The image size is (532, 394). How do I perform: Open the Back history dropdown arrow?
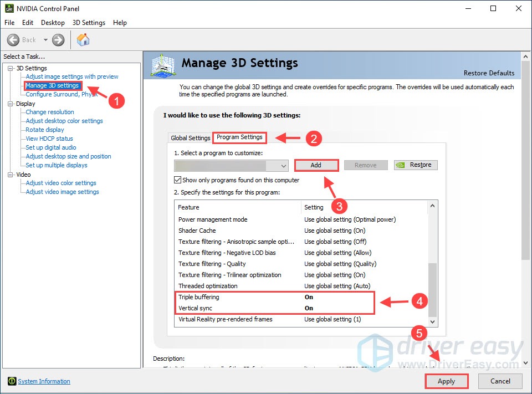tap(45, 40)
